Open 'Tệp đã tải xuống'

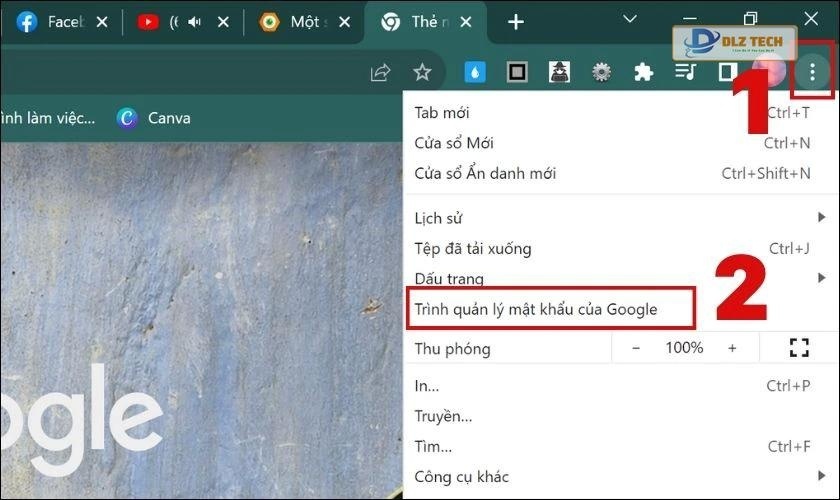pos(621,249)
